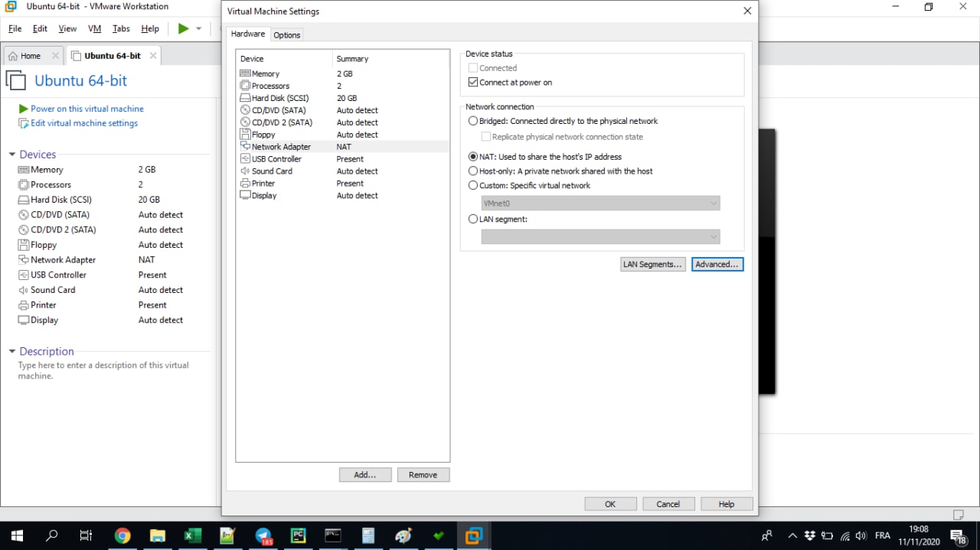The width and height of the screenshot is (980, 550).
Task: Click the USB Controller icon in settings dialog
Action: 245,159
